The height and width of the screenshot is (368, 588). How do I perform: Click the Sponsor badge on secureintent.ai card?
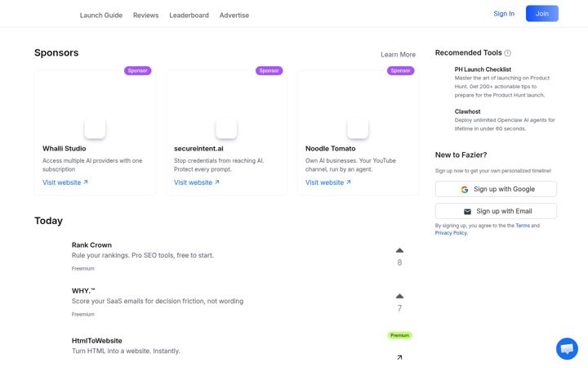point(269,70)
